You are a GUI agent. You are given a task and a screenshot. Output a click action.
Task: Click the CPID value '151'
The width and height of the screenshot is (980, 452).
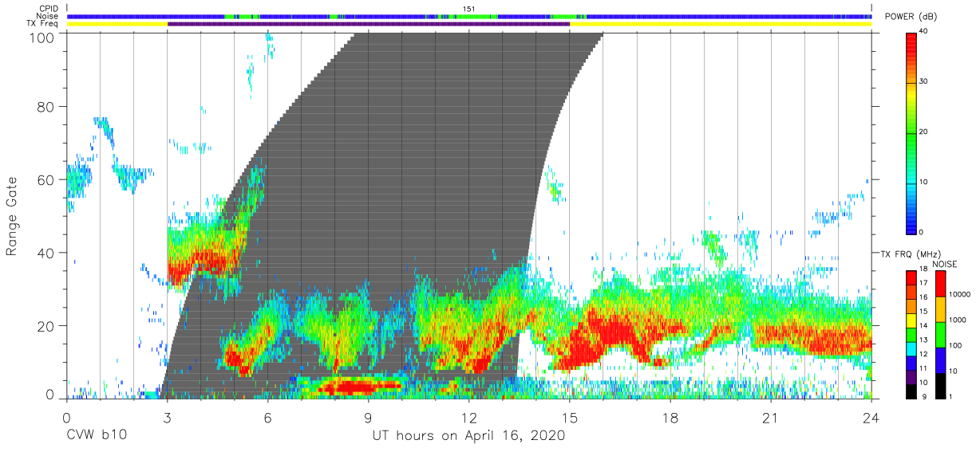[x=469, y=9]
